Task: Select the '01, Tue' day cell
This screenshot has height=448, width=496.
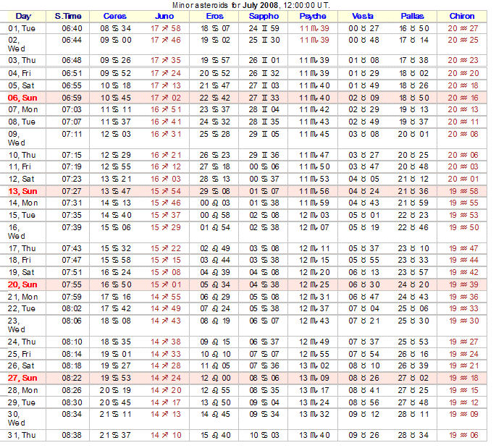Action: point(22,28)
